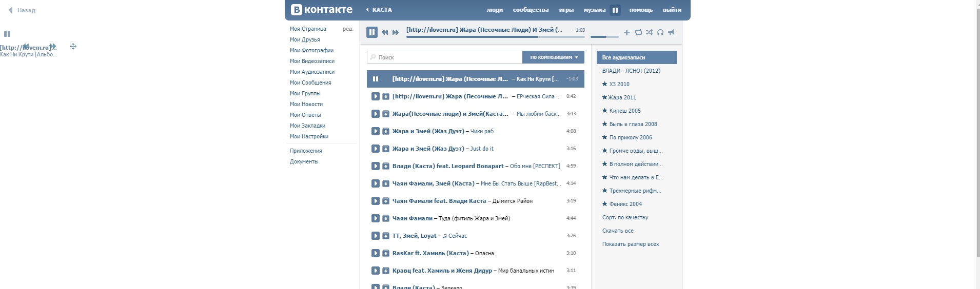Click the Поиск audio search field
This screenshot has width=980, height=289.
[x=445, y=57]
